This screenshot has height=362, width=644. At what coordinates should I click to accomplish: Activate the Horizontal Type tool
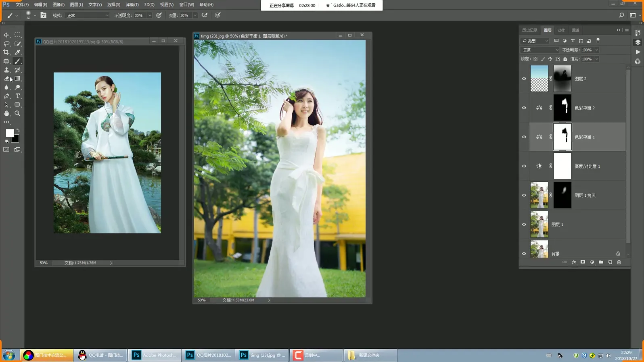pos(17,96)
